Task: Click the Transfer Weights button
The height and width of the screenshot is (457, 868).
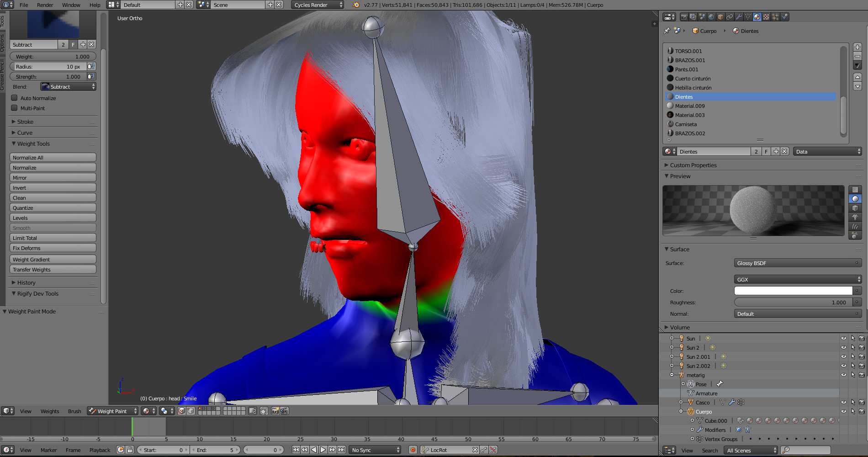Action: coord(53,269)
